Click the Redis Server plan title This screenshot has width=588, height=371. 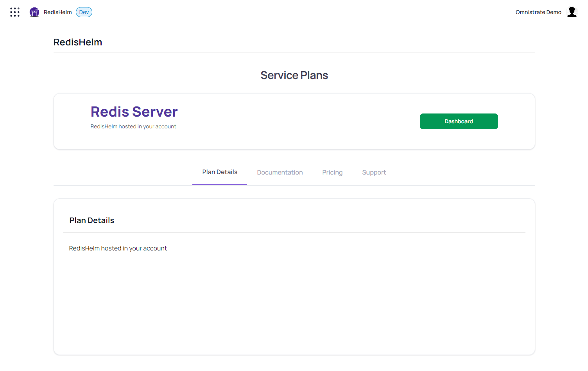134,112
